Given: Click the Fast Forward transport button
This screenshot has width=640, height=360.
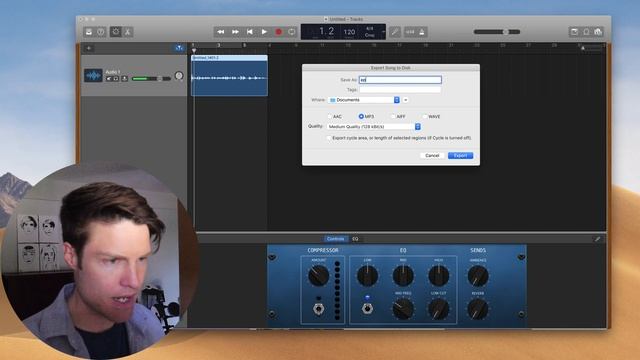Looking at the screenshot, I should [x=236, y=32].
